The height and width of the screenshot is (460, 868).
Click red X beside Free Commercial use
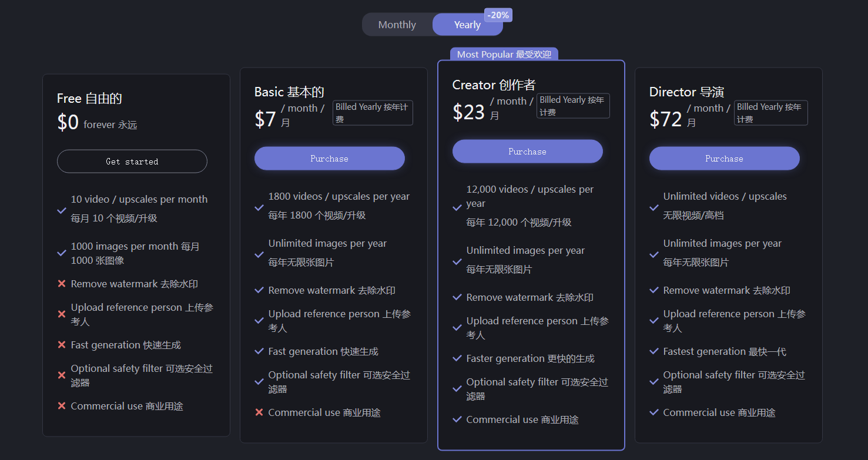click(x=62, y=406)
